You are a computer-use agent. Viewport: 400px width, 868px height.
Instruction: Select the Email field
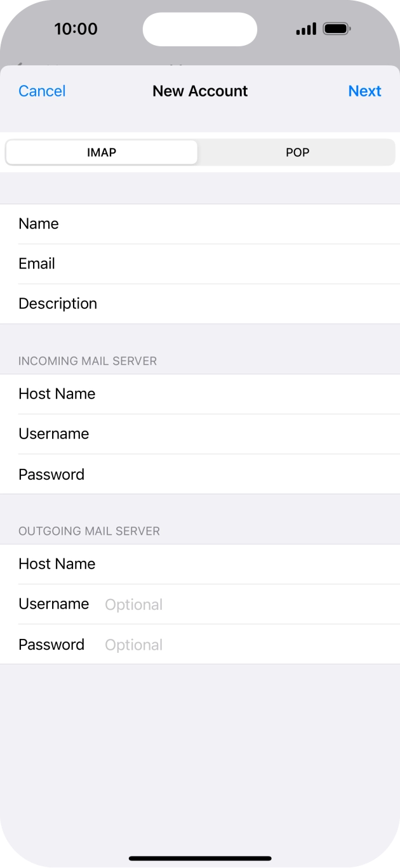[x=200, y=263]
